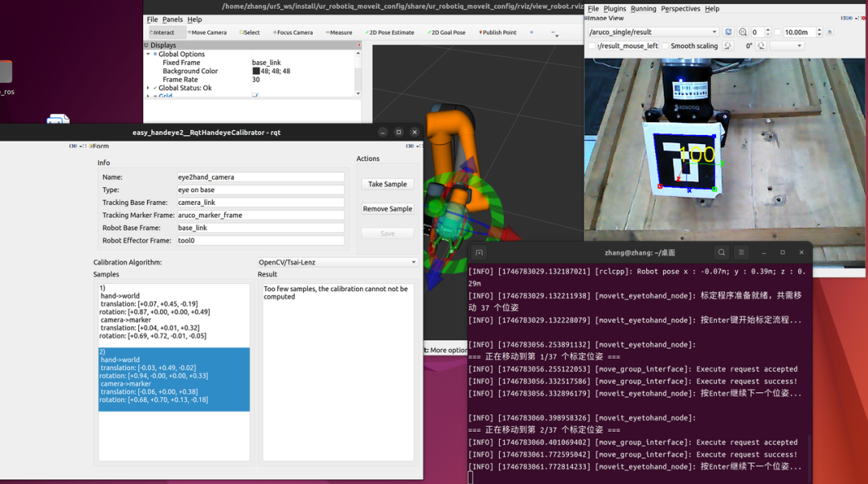Image resolution: width=868 pixels, height=484 pixels.
Task: Toggle the result_mouse_left publish checkbox
Action: point(592,46)
